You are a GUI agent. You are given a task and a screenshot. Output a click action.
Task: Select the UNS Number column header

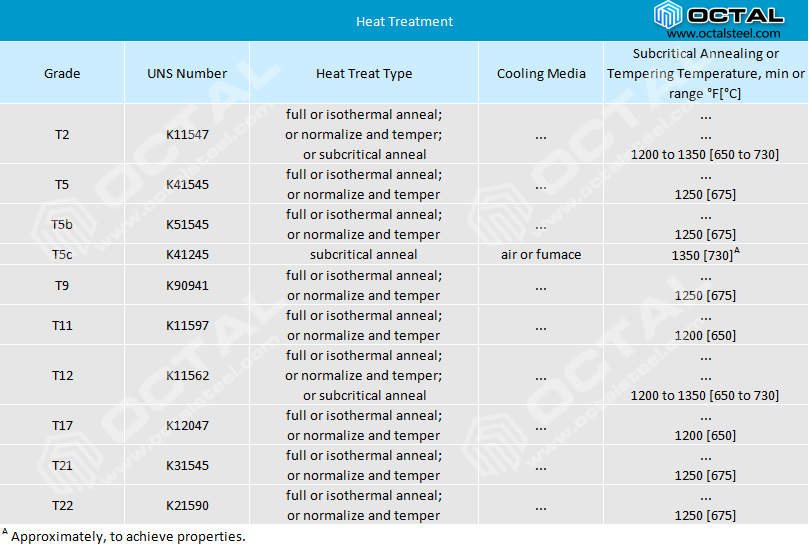(x=187, y=73)
